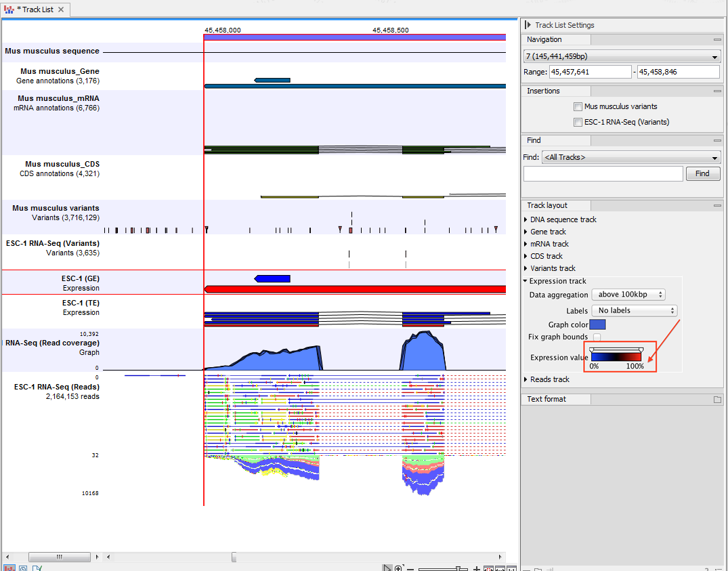Expand mRNA track settings
728x571 pixels.
[x=526, y=245]
